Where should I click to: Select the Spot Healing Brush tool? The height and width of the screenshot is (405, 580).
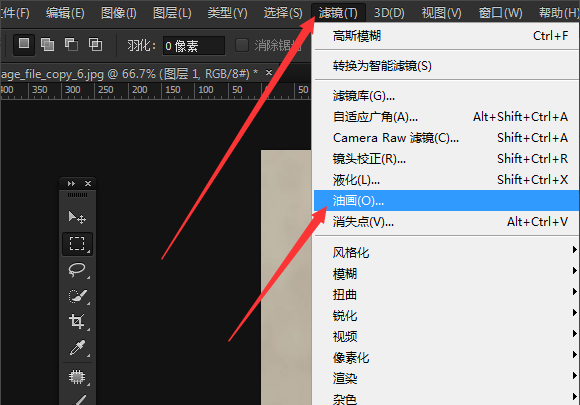(77, 377)
